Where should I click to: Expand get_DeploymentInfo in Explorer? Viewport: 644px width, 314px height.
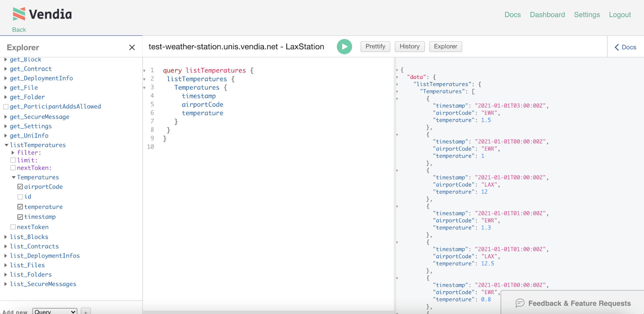pyautogui.click(x=5, y=78)
